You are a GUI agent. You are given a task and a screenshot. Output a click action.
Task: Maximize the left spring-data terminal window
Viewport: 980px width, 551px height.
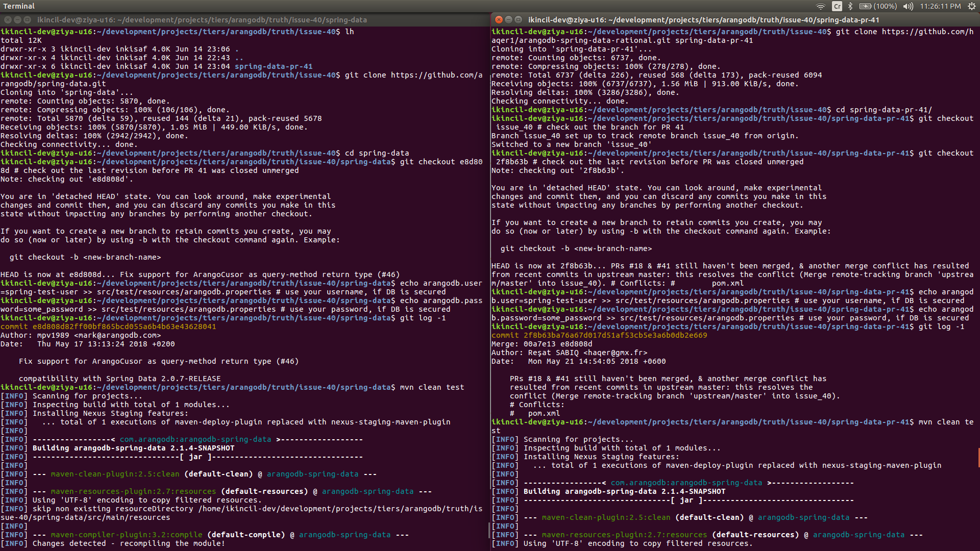pyautogui.click(x=27, y=19)
